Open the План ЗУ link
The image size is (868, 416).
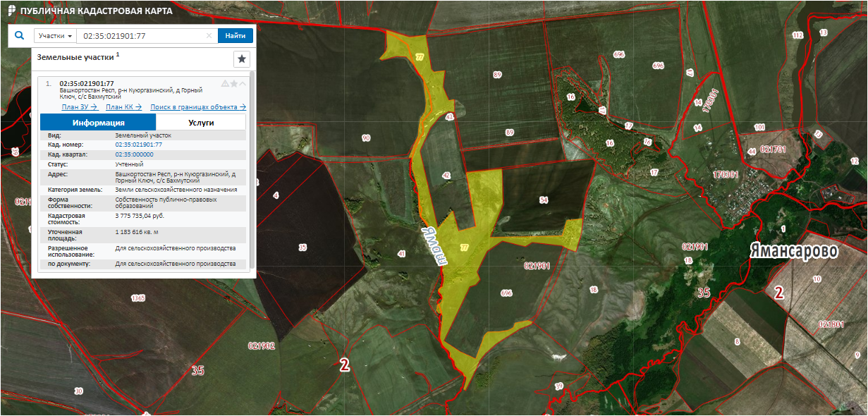point(79,107)
